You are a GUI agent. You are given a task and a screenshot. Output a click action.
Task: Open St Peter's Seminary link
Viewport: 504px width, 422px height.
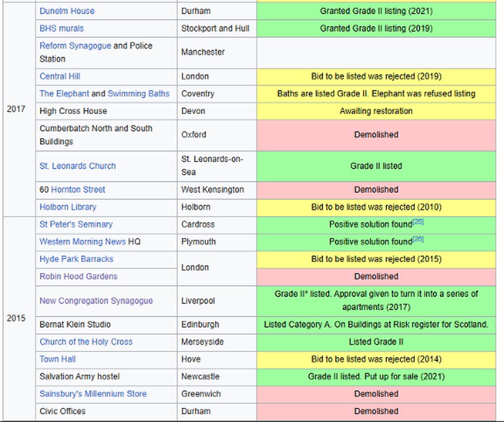[76, 224]
